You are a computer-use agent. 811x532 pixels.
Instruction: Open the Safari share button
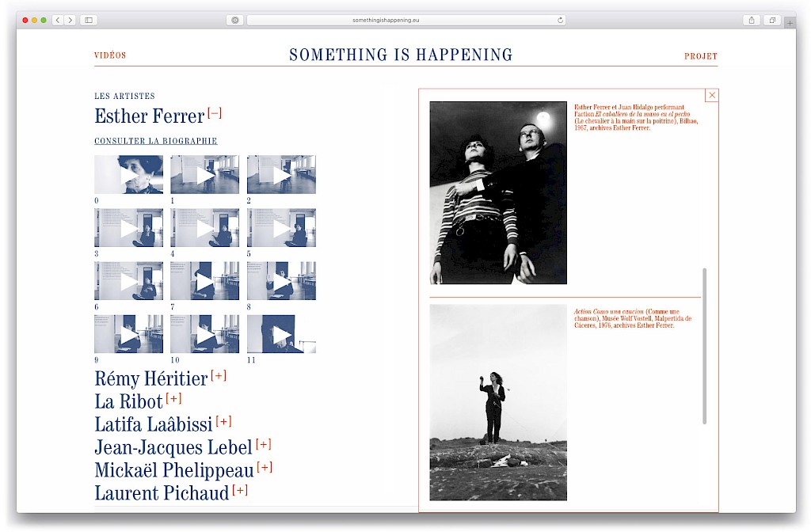point(752,20)
